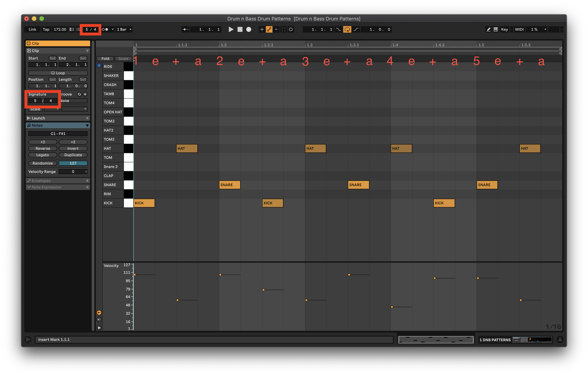The width and height of the screenshot is (588, 375).
Task: Switch to Key map mode
Action: 504,29
